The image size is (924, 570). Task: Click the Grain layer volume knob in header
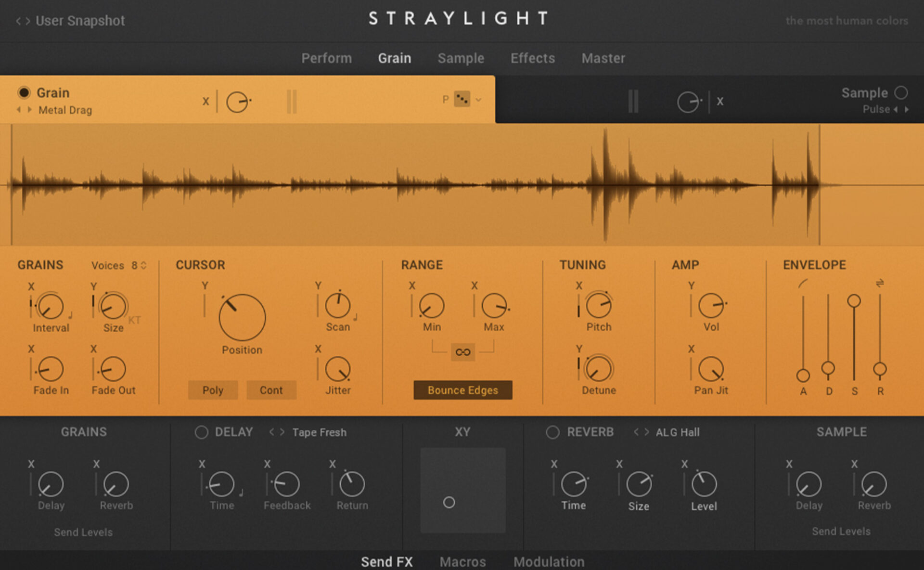(238, 101)
